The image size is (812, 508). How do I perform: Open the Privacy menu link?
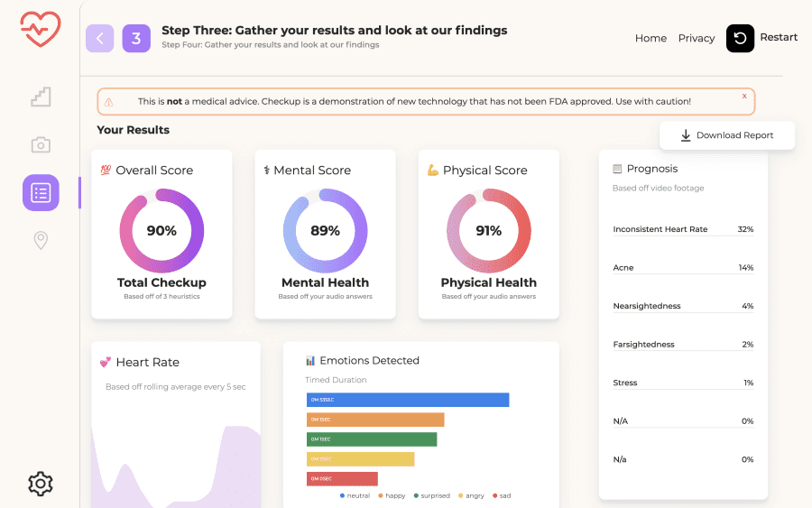click(697, 38)
